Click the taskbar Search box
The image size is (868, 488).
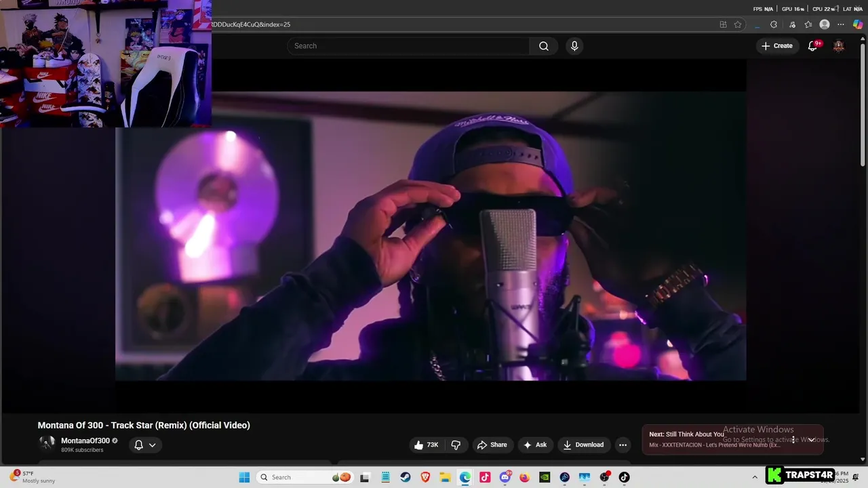304,477
